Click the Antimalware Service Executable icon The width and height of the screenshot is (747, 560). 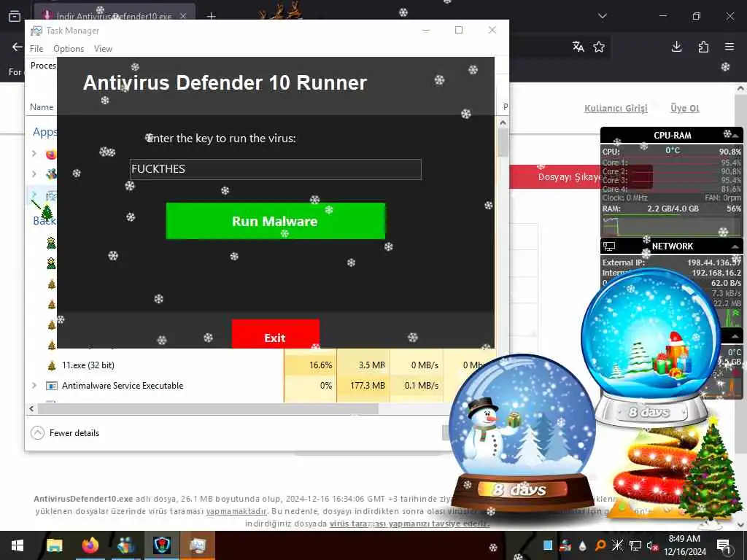point(52,386)
